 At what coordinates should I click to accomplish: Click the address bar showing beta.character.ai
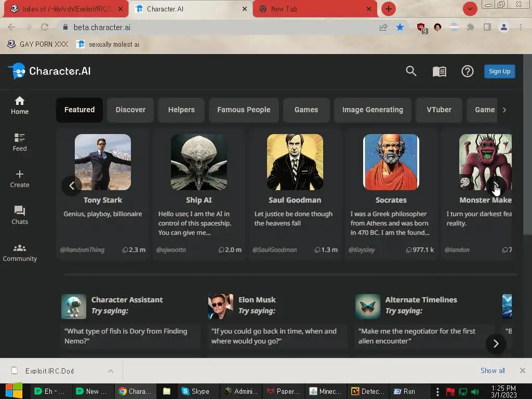point(217,27)
